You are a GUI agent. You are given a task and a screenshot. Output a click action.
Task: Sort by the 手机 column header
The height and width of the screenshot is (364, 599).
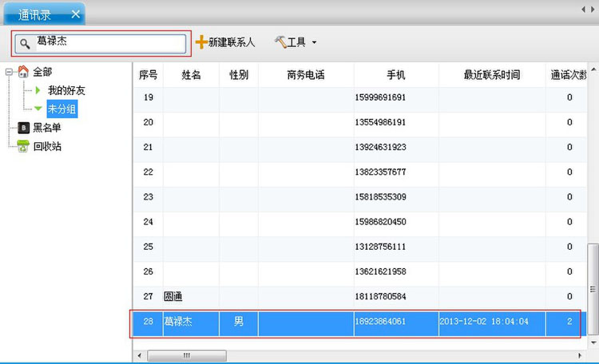coord(396,75)
